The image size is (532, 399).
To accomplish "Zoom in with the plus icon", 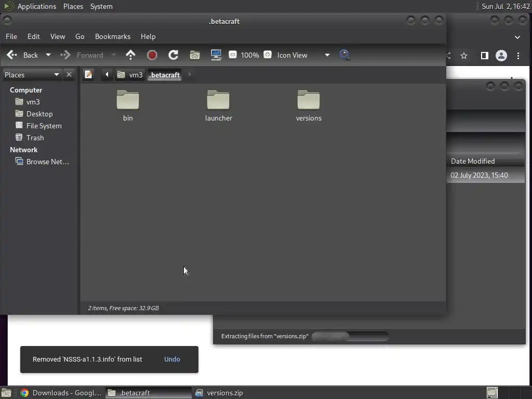I will tap(268, 55).
